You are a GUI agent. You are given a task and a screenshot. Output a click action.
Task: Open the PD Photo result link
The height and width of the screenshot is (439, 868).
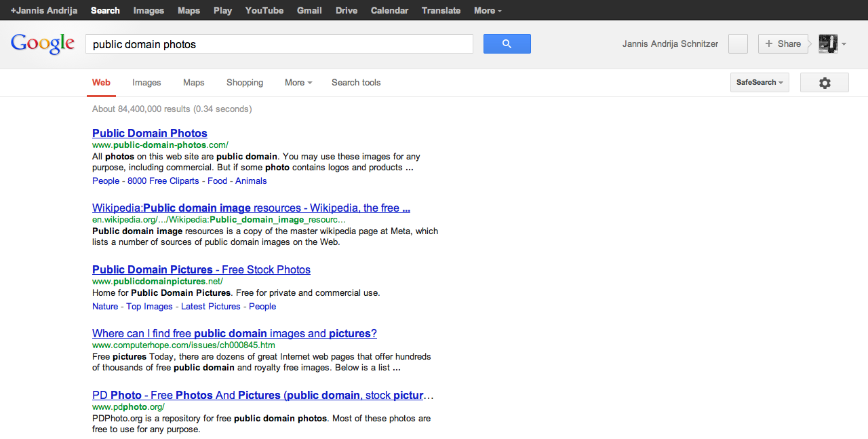click(x=263, y=396)
